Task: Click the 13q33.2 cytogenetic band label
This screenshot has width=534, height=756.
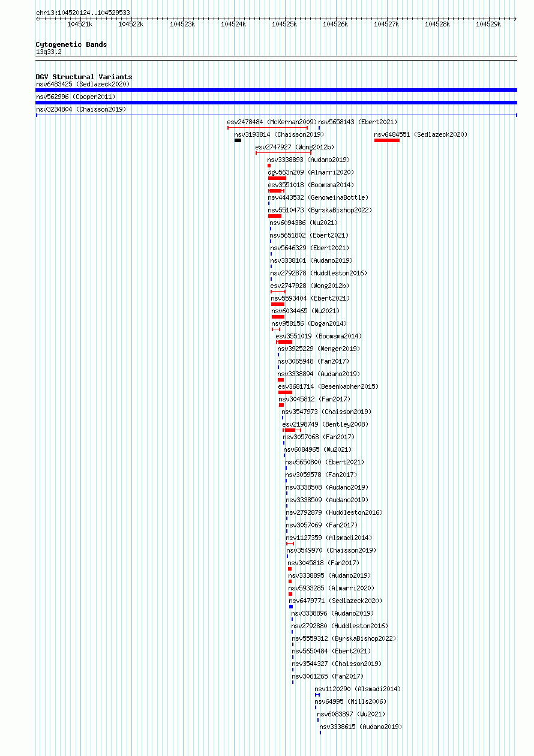Action: [49, 52]
